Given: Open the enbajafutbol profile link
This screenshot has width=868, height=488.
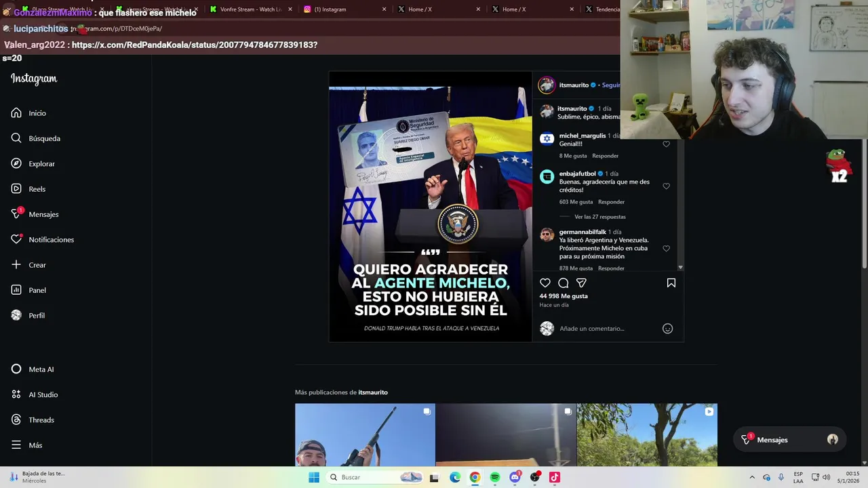Looking at the screenshot, I should point(577,174).
